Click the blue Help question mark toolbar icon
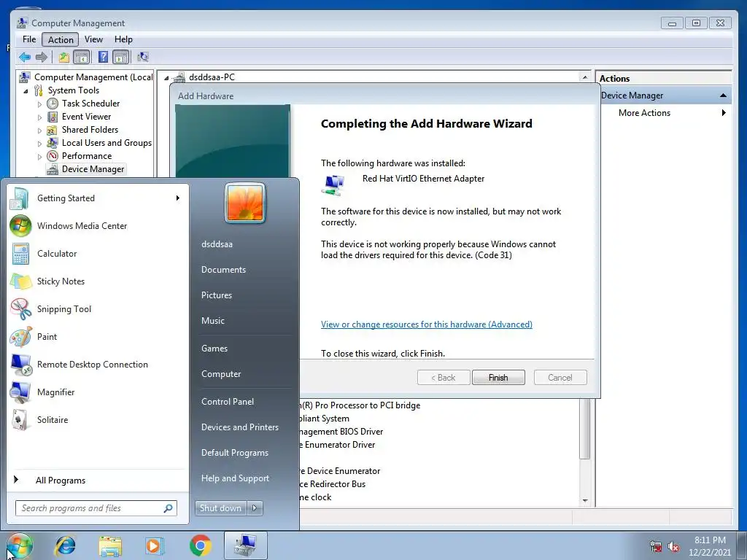Viewport: 747px width, 560px height. click(103, 57)
